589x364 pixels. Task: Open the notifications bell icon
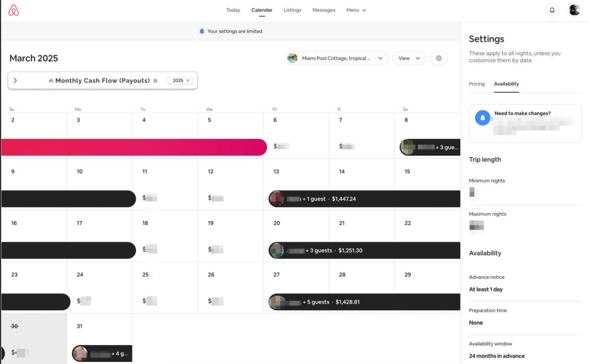pyautogui.click(x=552, y=10)
